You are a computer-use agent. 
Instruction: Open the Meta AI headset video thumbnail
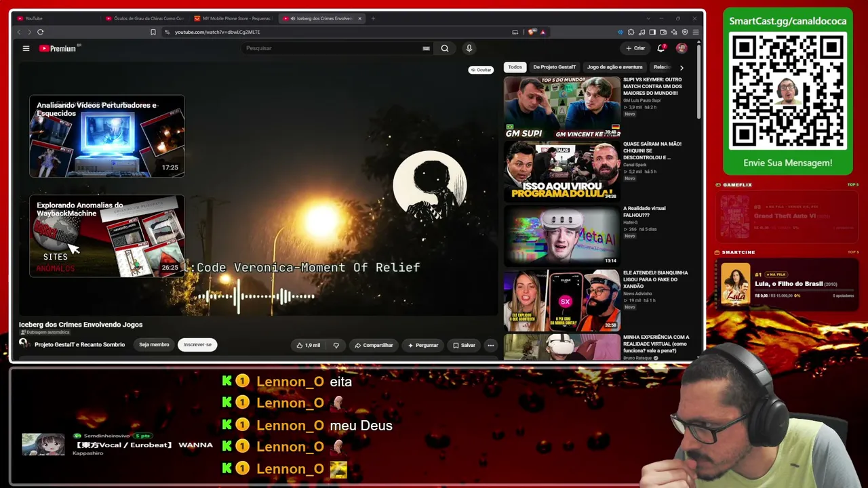562,236
